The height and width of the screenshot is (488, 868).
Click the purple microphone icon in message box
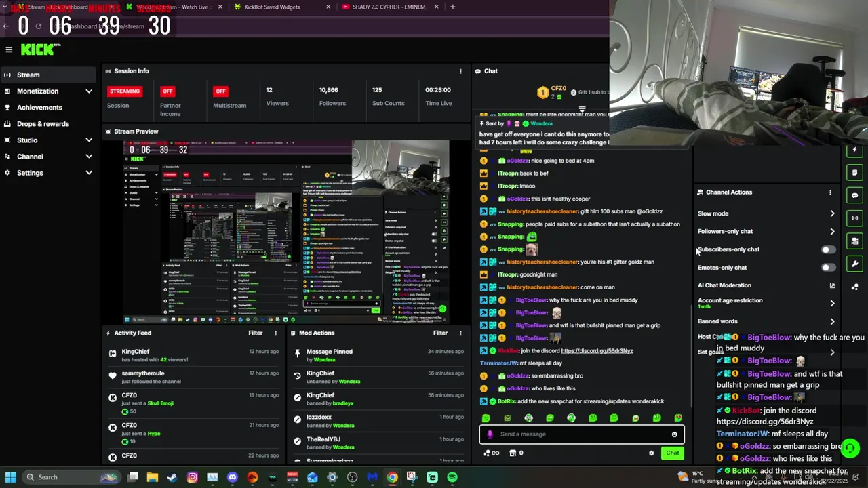click(490, 434)
